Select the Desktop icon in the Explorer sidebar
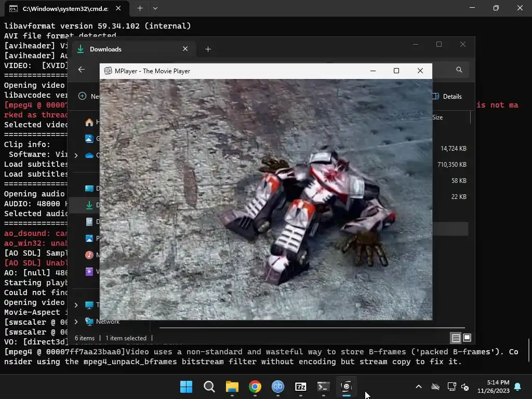This screenshot has width=532, height=399. (89, 188)
